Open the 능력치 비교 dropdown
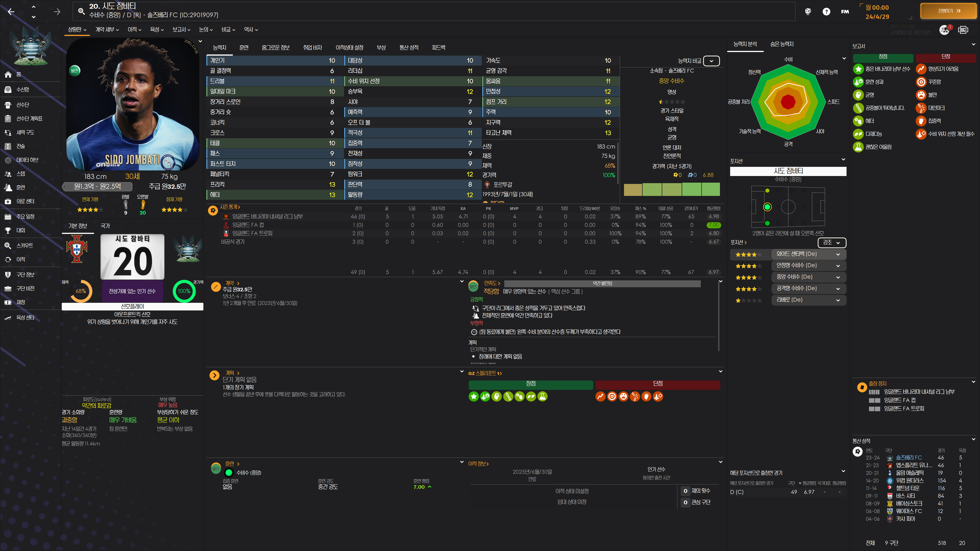The height and width of the screenshot is (551, 980). [711, 61]
